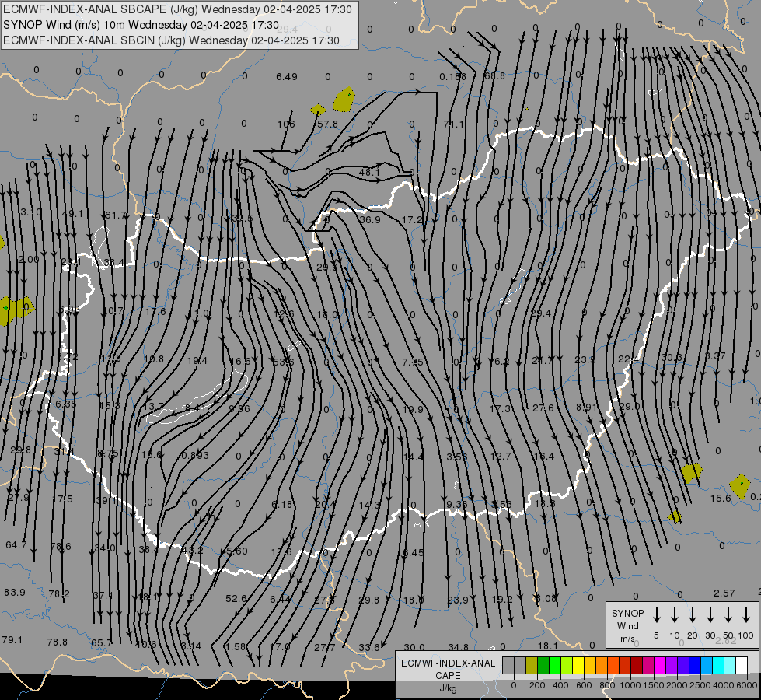
Task: Click the CAPE value 17.3
Action: click(500, 408)
